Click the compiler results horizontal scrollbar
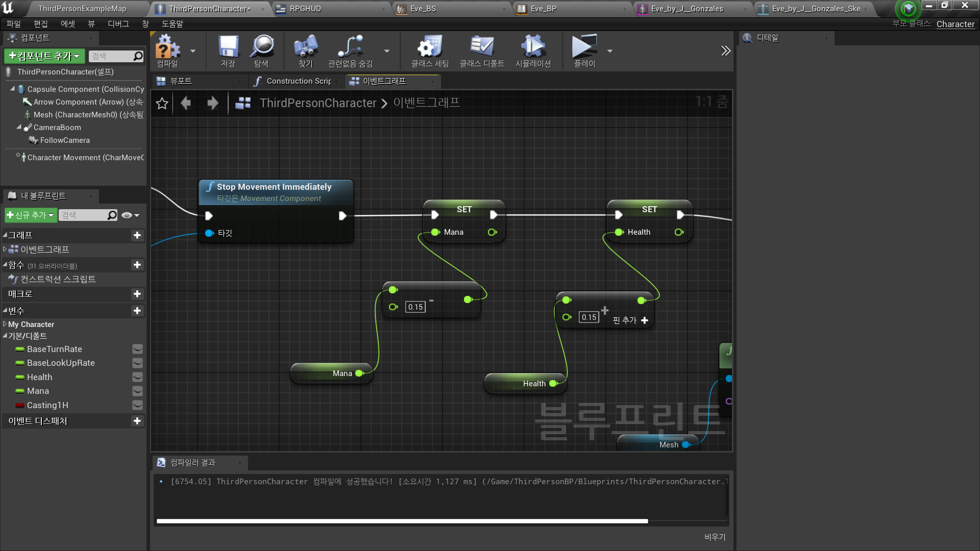Image resolution: width=980 pixels, height=551 pixels. (402, 521)
